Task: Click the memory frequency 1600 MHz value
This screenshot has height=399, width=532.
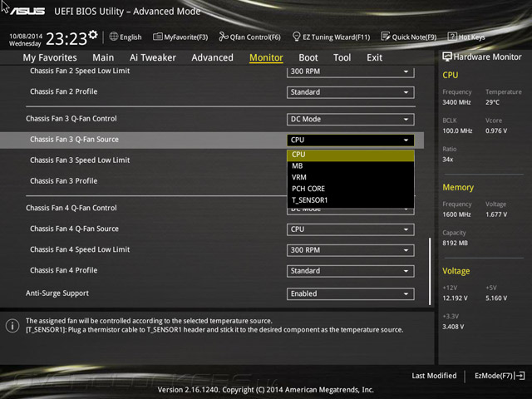Action: pos(456,214)
